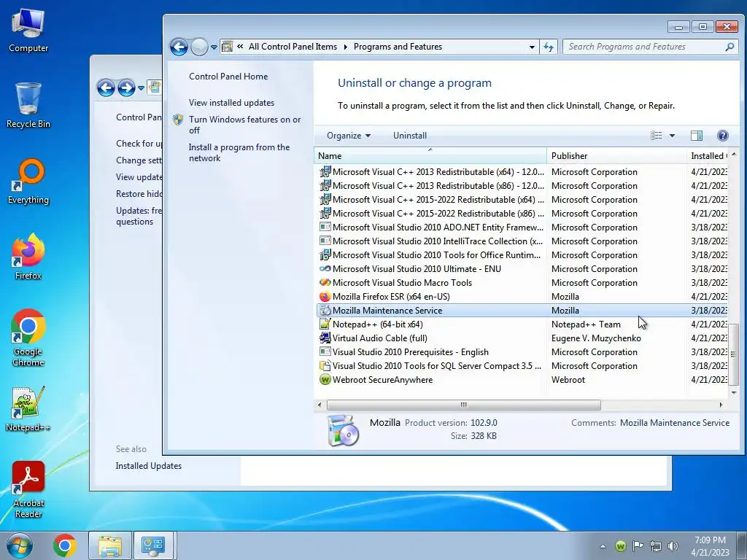The width and height of the screenshot is (747, 560).
Task: Click the search magnifier icon
Action: [x=729, y=47]
